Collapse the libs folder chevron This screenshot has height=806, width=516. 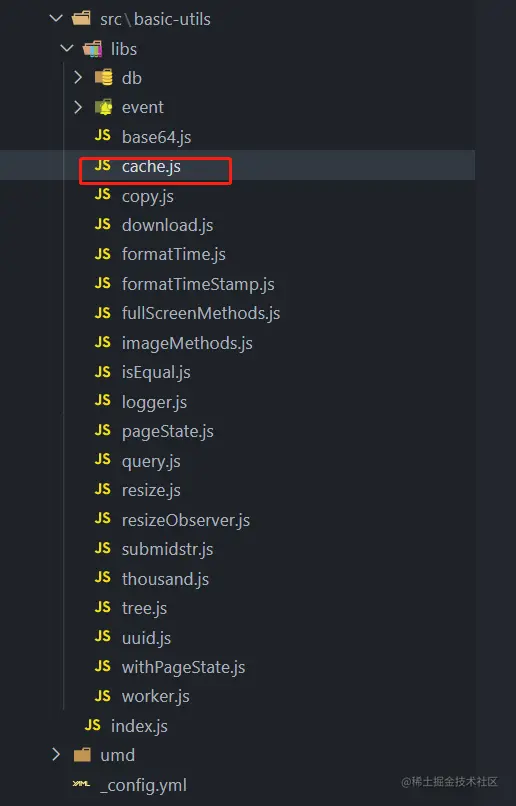pos(67,48)
